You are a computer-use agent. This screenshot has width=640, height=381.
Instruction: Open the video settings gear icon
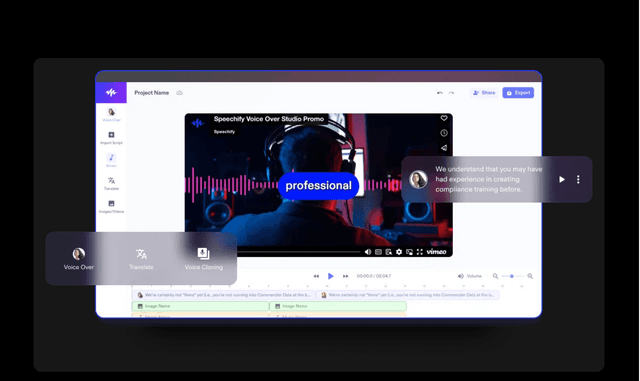coord(399,252)
